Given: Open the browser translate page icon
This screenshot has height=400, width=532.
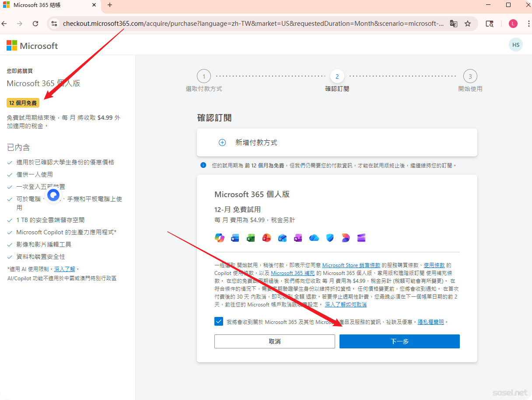Looking at the screenshot, I should [x=454, y=24].
